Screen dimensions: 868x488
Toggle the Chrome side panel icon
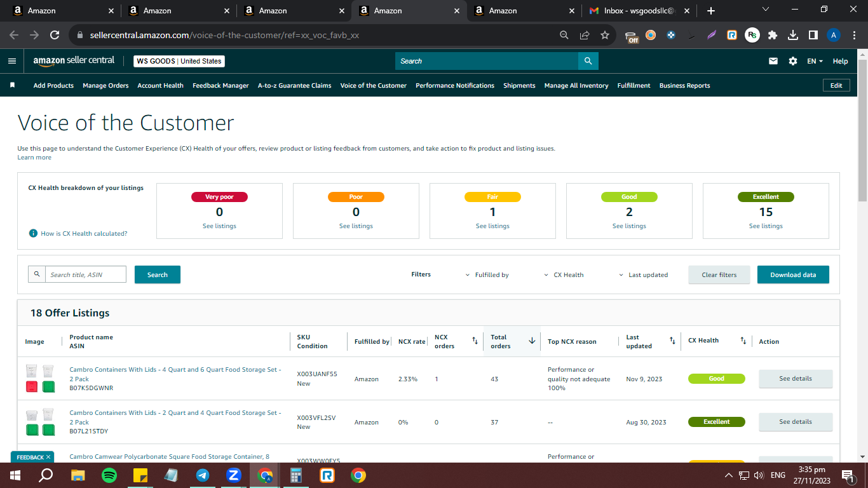813,36
